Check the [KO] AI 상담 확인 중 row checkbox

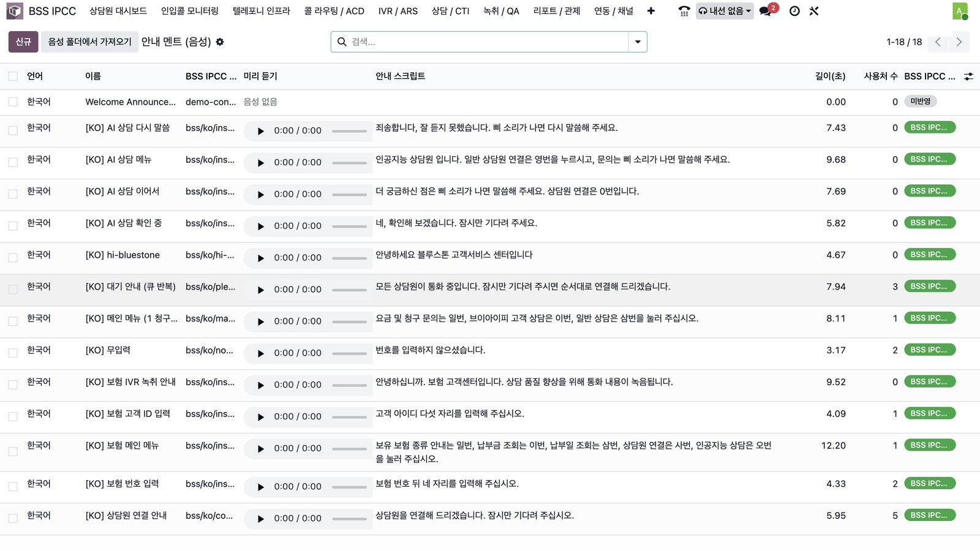[13, 226]
